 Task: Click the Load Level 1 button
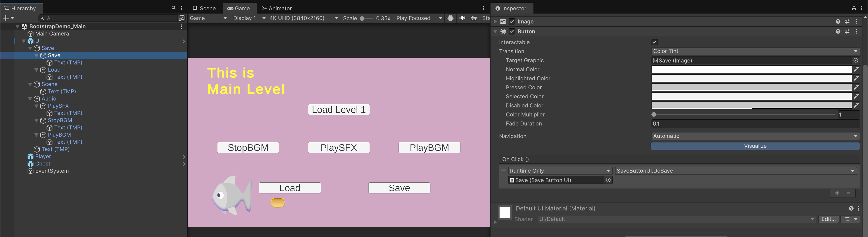tap(339, 110)
